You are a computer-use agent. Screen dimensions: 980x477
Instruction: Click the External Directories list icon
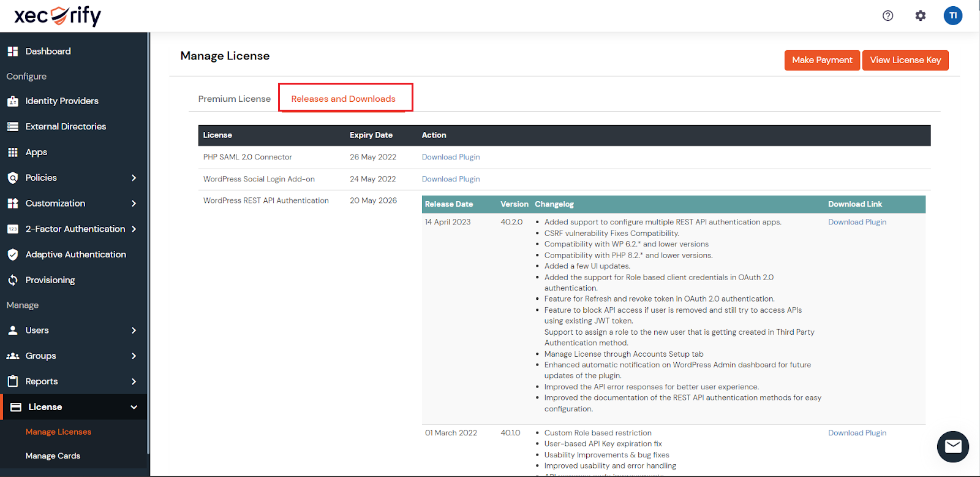tap(12, 126)
